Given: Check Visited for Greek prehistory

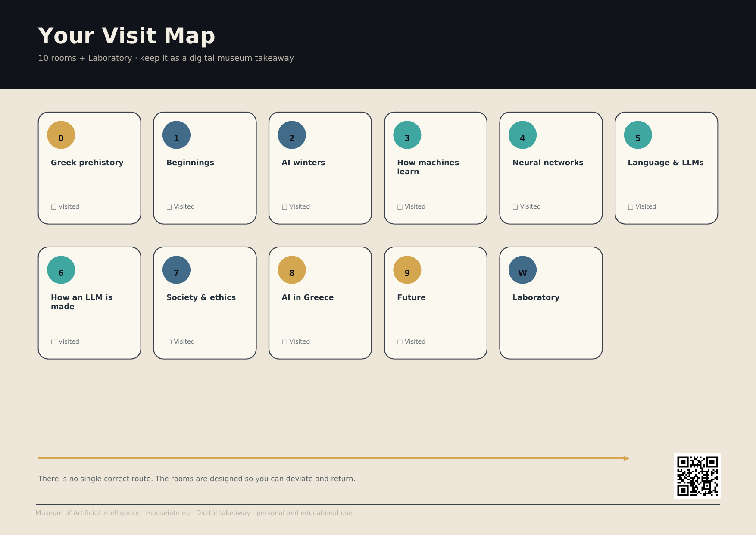Looking at the screenshot, I should 54,207.
